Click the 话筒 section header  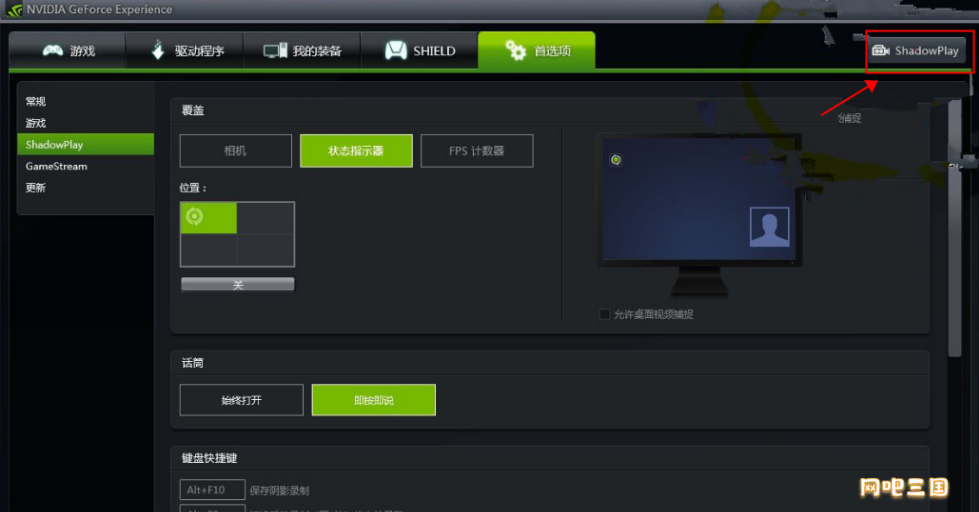[192, 363]
